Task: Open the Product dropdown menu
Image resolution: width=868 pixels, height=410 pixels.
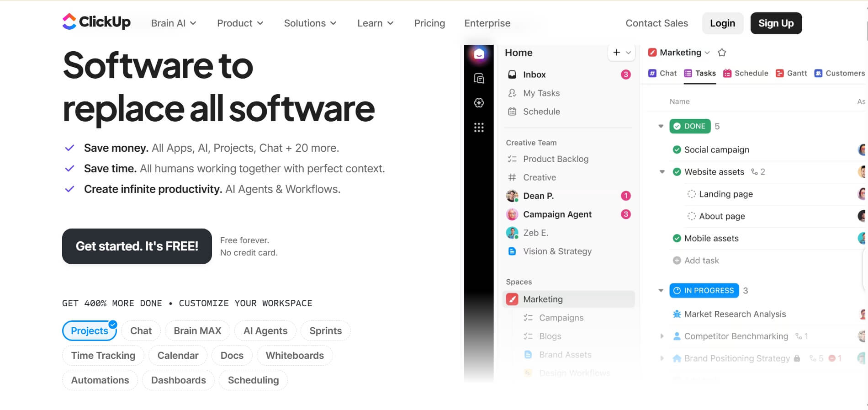Action: click(240, 23)
